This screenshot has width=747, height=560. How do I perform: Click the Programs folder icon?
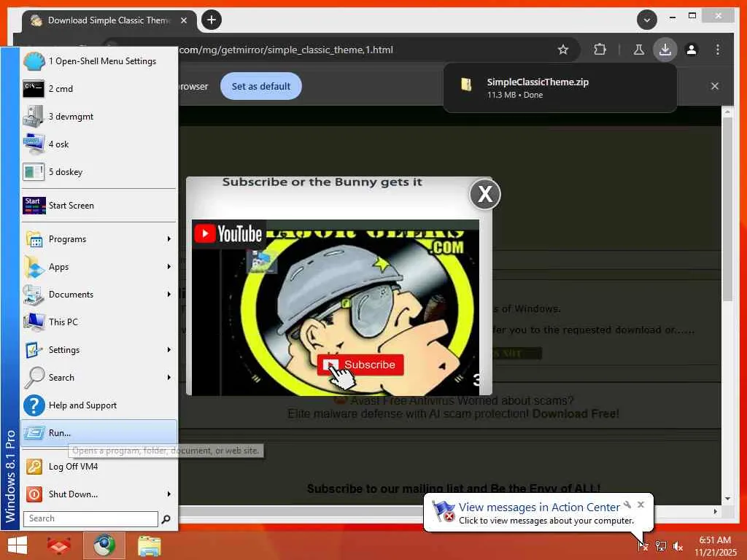point(34,239)
